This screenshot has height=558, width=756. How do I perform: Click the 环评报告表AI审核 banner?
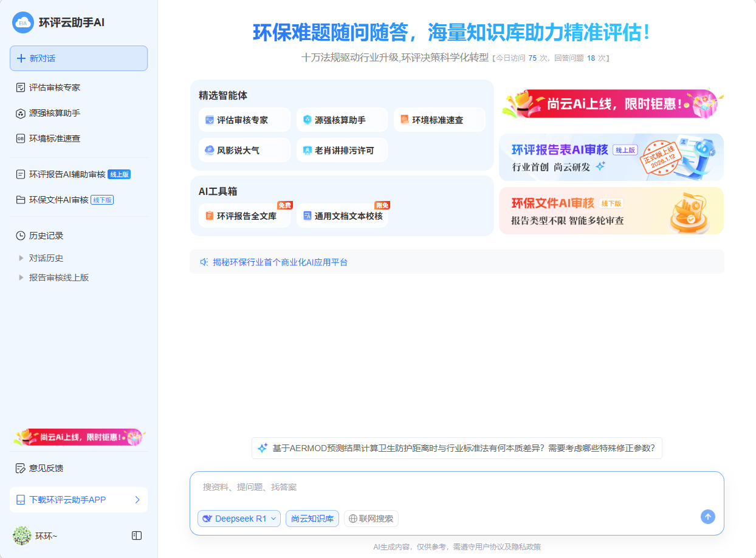tap(611, 157)
